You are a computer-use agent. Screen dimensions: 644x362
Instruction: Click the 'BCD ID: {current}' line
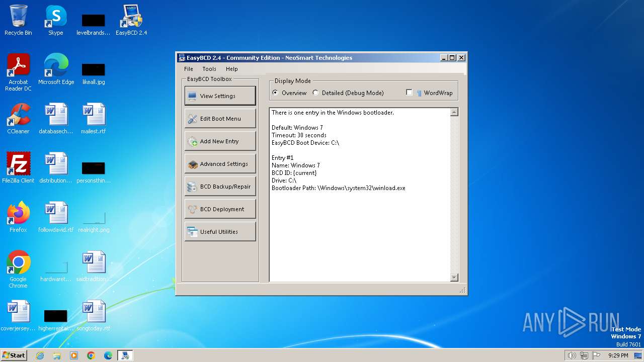pyautogui.click(x=294, y=173)
